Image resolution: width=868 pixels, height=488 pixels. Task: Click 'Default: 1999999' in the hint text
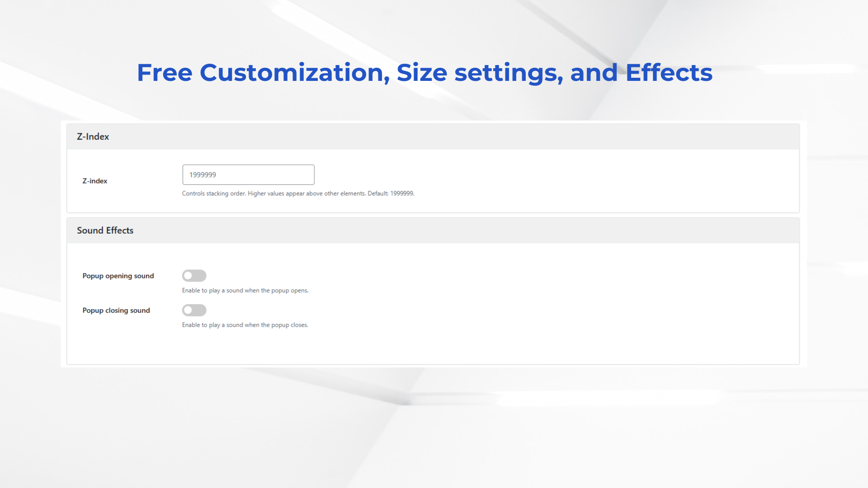pos(391,193)
